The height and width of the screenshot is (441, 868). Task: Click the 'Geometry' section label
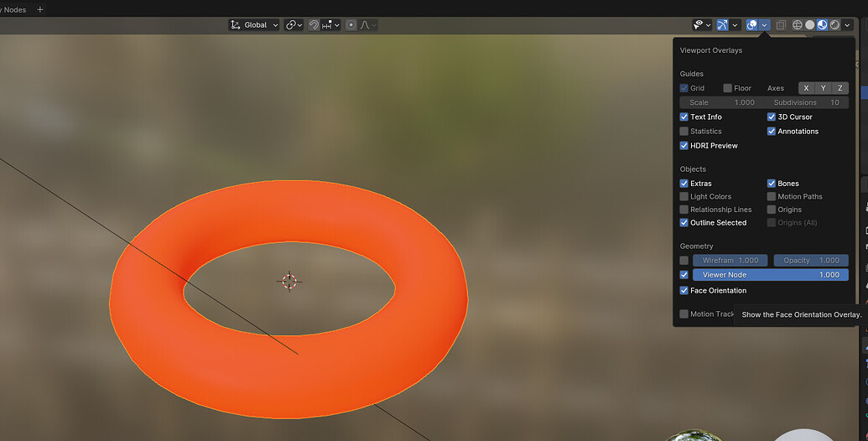696,246
